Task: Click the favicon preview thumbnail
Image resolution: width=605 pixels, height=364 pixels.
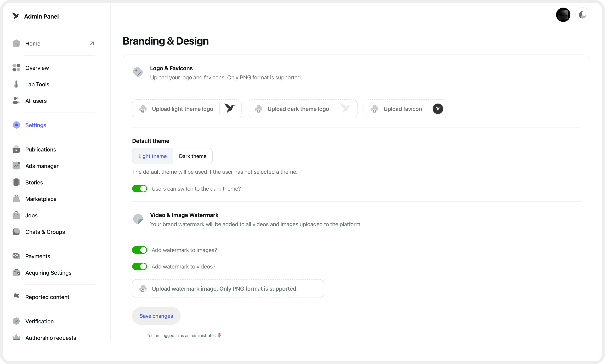Action: pos(438,109)
